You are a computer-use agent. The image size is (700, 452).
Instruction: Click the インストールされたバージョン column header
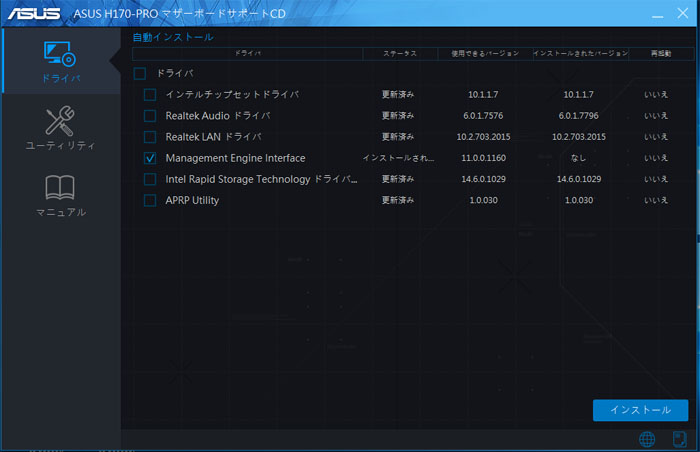point(580,54)
